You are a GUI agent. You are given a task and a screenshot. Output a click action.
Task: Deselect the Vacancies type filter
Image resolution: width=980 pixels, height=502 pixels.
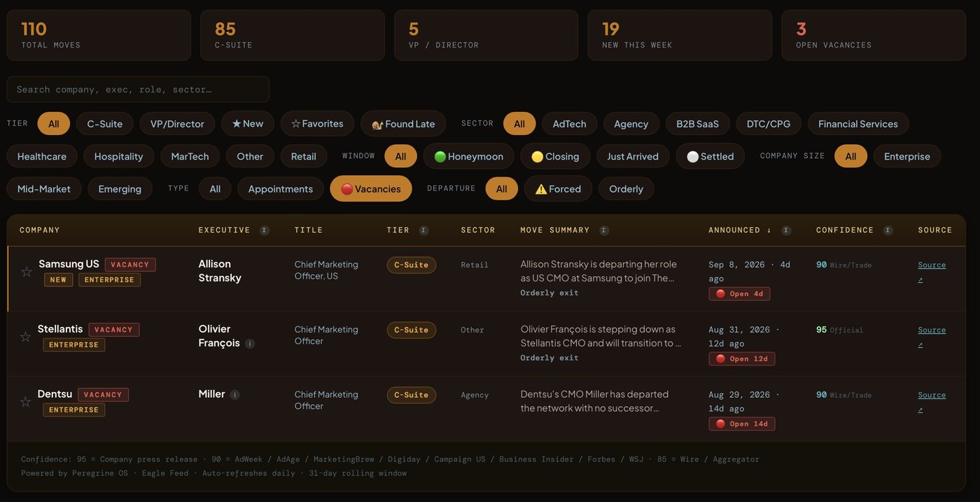click(x=371, y=189)
